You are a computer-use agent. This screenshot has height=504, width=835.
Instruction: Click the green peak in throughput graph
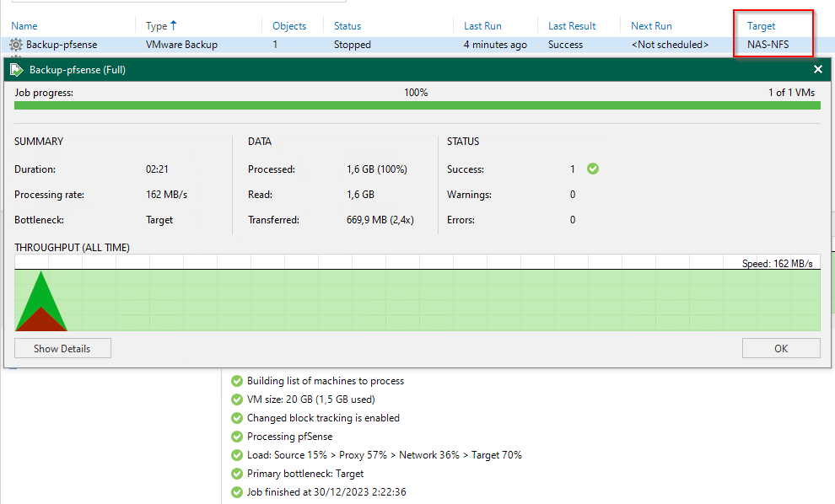40,291
